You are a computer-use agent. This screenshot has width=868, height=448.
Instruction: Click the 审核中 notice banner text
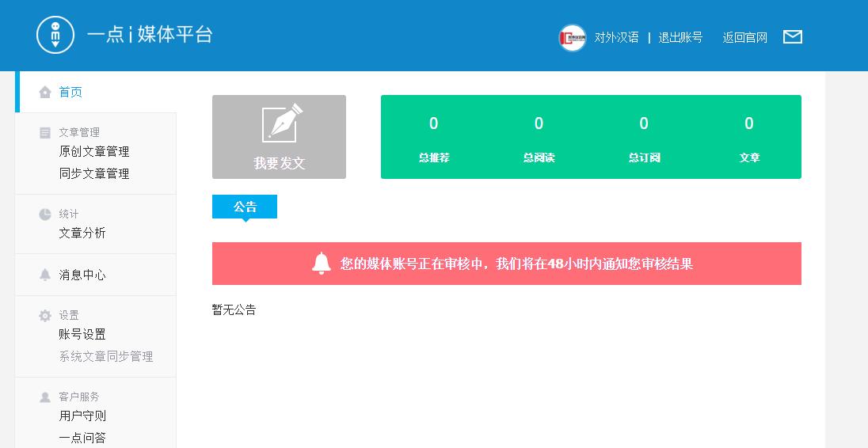(516, 264)
